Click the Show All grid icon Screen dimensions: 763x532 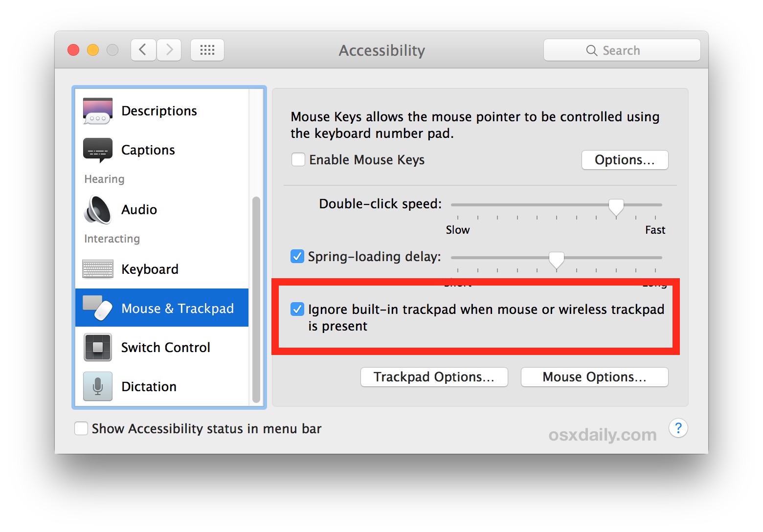(x=207, y=49)
